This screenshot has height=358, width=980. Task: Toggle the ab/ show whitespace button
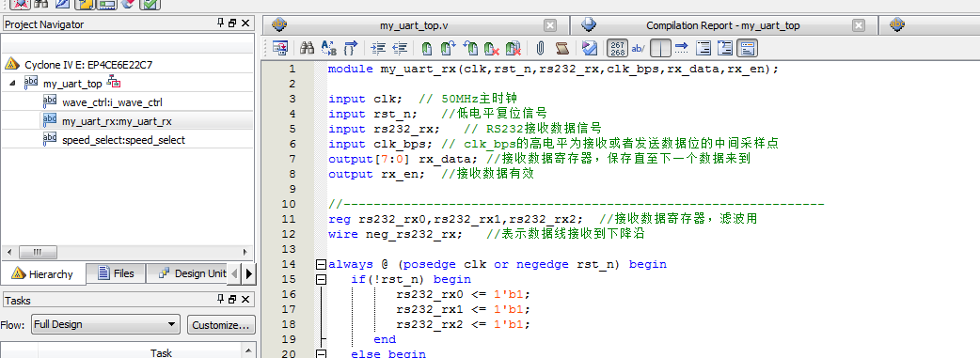[638, 48]
